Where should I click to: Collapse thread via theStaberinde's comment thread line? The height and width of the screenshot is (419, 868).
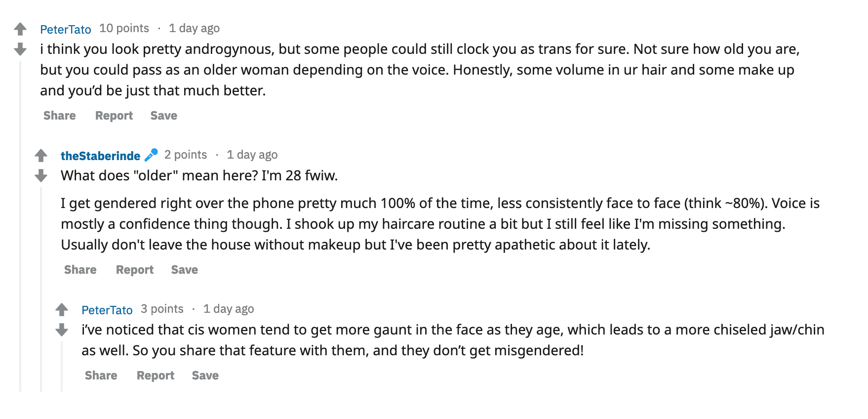click(41, 289)
